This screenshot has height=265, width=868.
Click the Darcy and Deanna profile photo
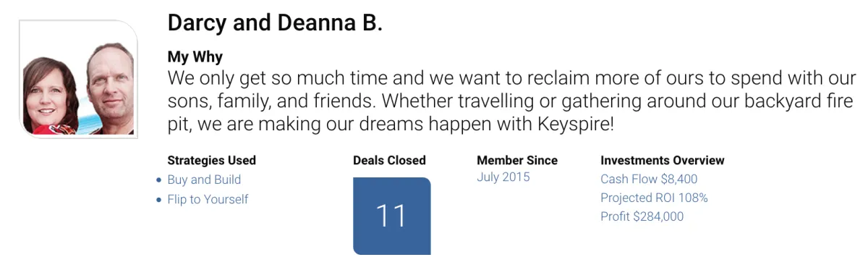pos(78,80)
